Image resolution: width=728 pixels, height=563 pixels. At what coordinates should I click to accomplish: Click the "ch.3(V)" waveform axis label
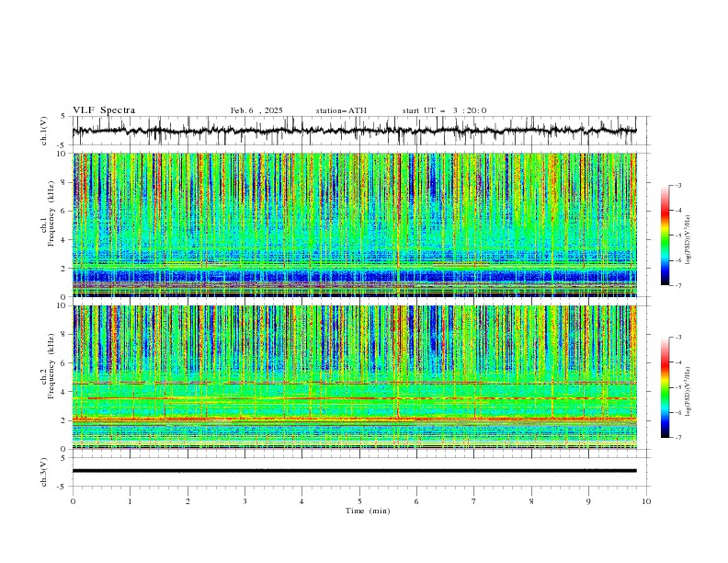click(44, 472)
